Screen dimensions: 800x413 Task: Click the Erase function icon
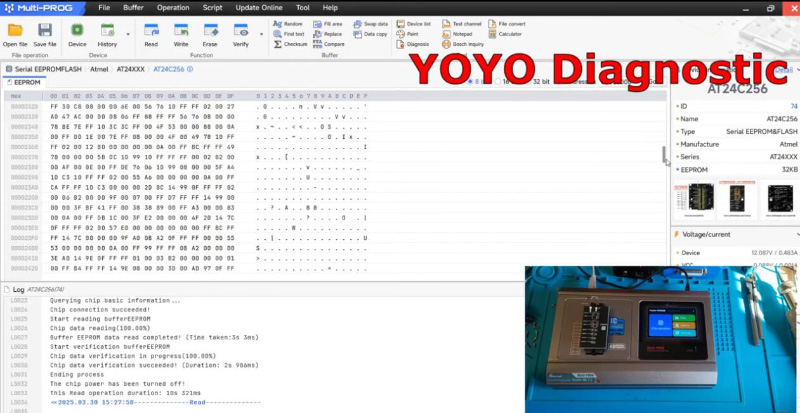click(x=210, y=31)
